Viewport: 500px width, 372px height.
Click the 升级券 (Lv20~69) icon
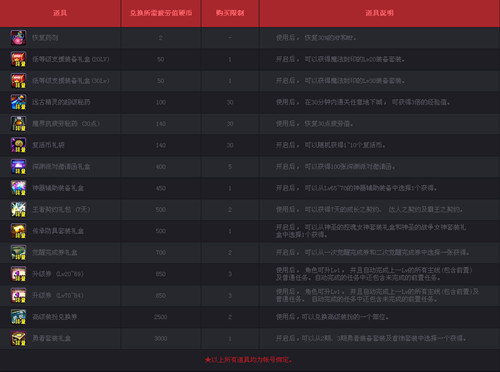pos(18,274)
